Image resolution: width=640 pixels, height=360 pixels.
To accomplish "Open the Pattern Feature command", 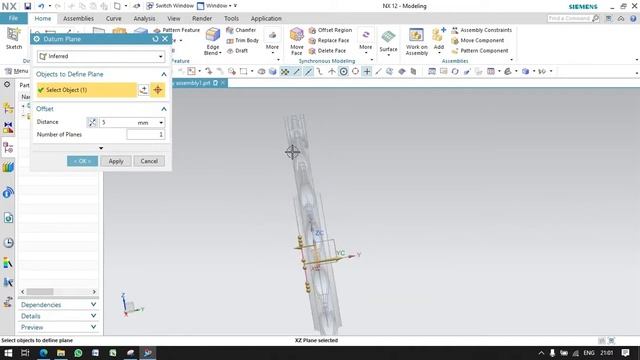I will 177,30.
